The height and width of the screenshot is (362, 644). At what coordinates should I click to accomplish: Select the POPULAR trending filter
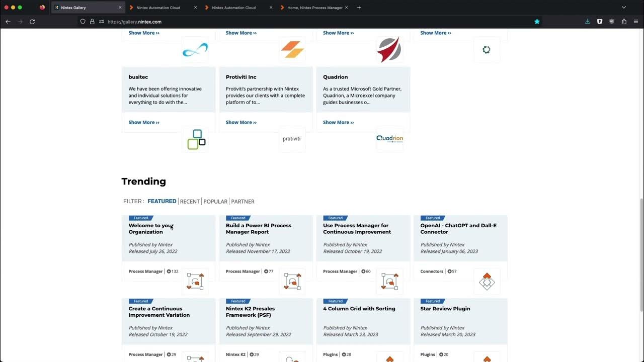click(x=215, y=201)
